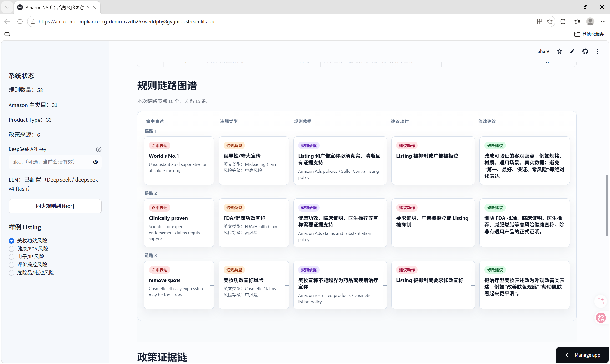610x364 pixels.
Task: Toggle API key visibility eye icon
Action: coord(96,162)
